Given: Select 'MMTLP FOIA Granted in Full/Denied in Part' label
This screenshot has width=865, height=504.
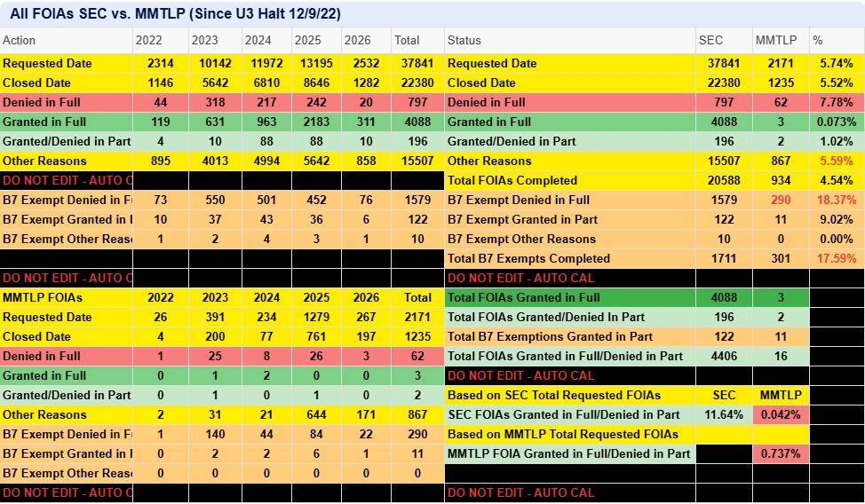Looking at the screenshot, I should click(x=568, y=453).
